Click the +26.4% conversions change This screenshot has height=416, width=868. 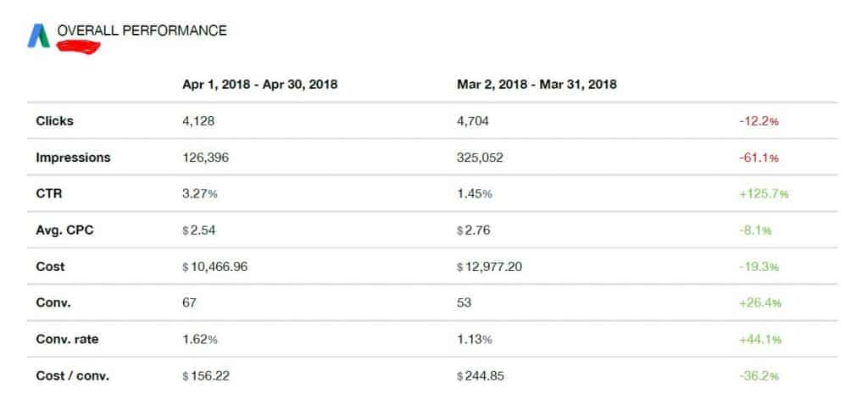point(760,303)
